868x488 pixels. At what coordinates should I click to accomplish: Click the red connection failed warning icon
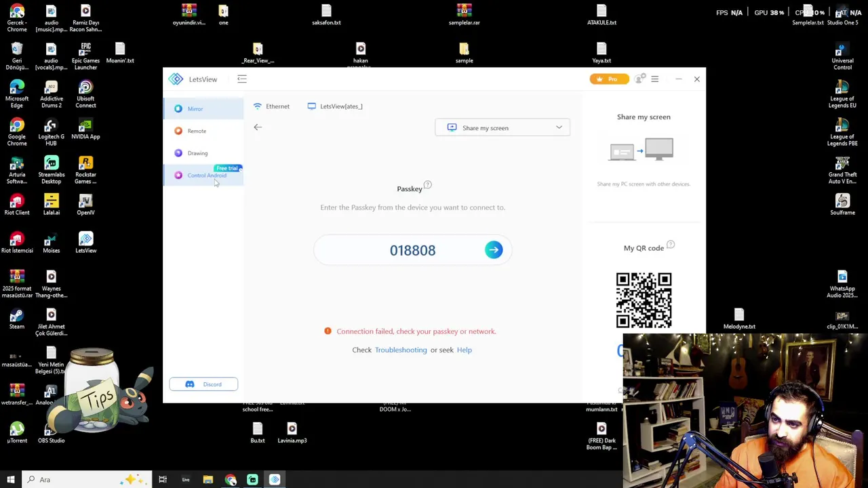tap(328, 331)
